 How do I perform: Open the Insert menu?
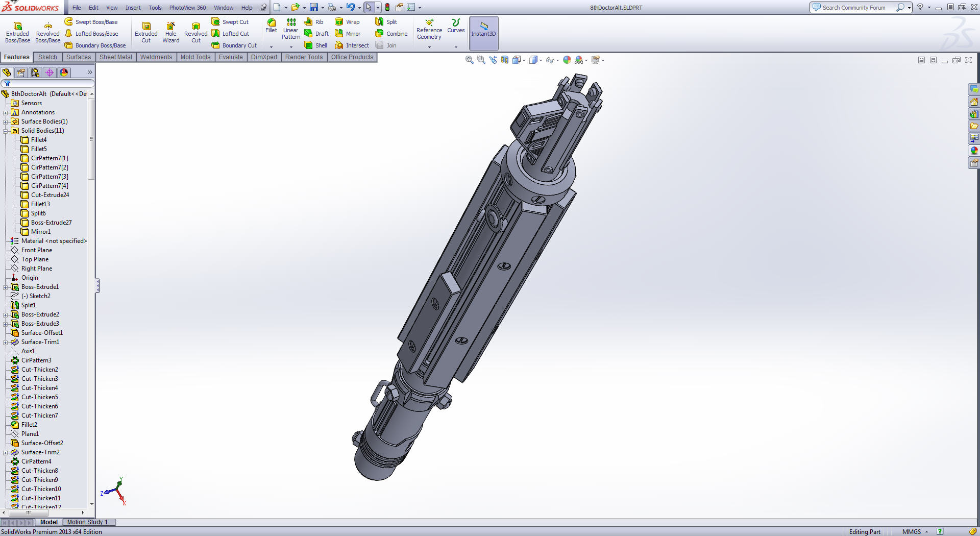[133, 8]
